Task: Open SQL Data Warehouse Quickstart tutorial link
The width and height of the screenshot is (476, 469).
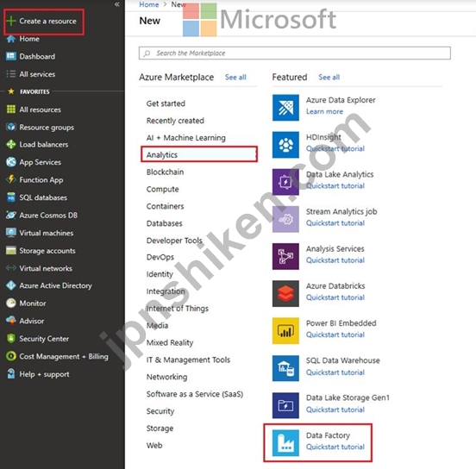Action: [x=335, y=372]
